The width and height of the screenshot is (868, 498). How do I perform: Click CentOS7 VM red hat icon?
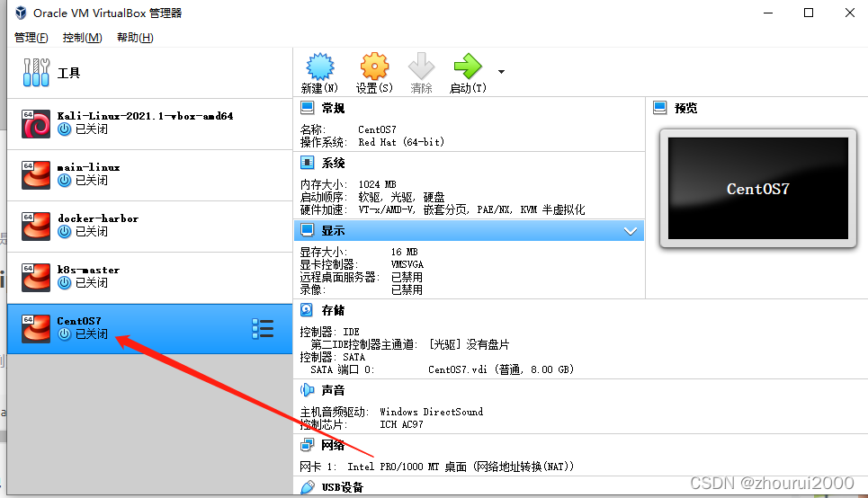click(36, 329)
